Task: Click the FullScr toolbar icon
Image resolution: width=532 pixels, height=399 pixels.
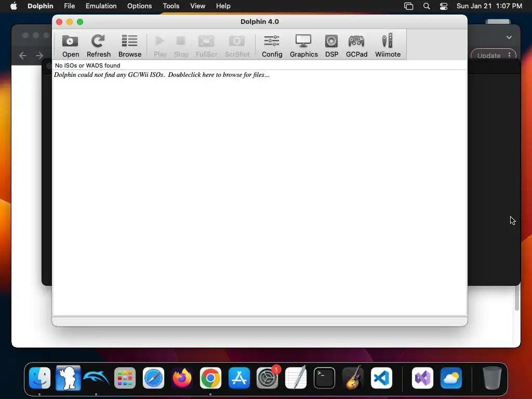Action: coord(206,46)
